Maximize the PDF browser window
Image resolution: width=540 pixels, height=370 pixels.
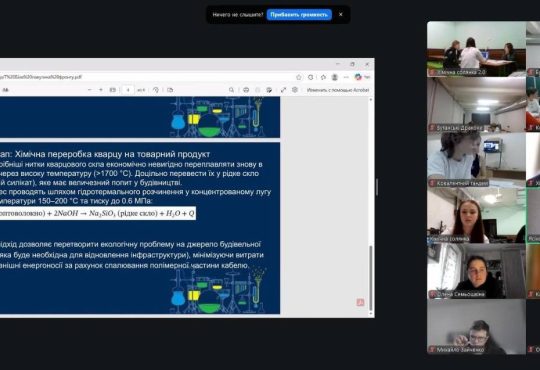coord(352,64)
